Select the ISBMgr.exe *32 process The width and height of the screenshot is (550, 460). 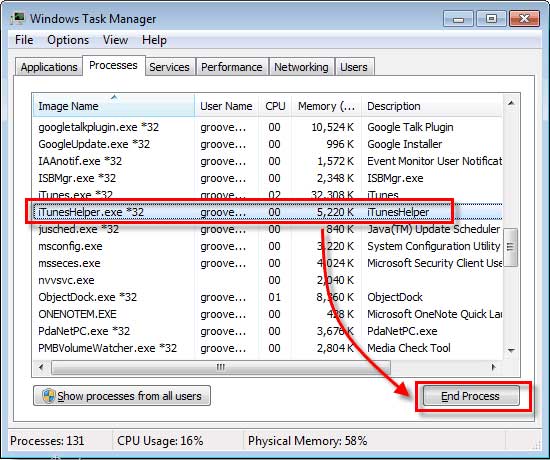[268, 178]
